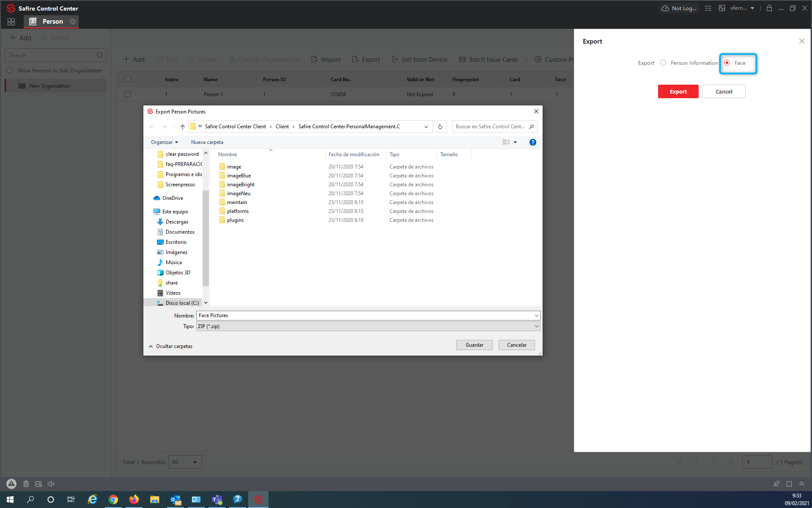Viewport: 812px width, 508px height.
Task: Sort by Fecha de modificación column
Action: 354,155
